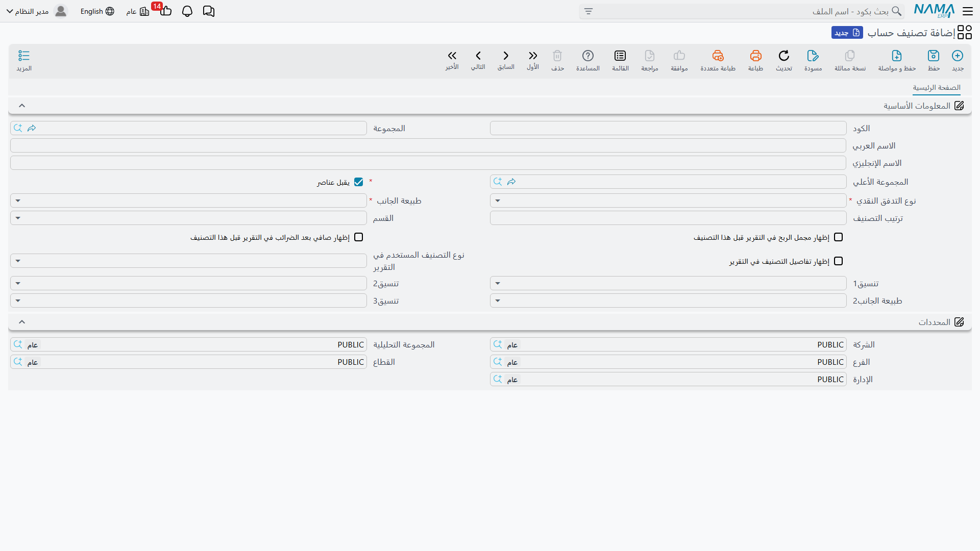Click the موافقة (Approve) thumbs-up toolbar icon

679,56
